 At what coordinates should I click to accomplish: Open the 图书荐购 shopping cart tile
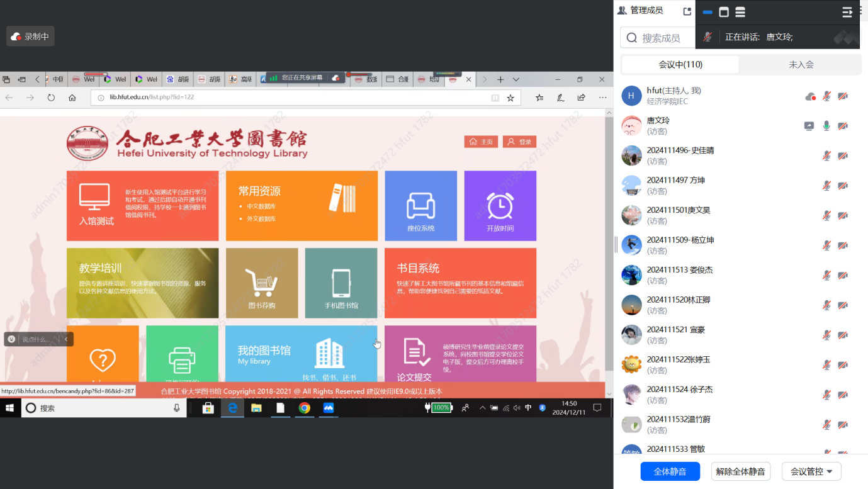coord(262,283)
